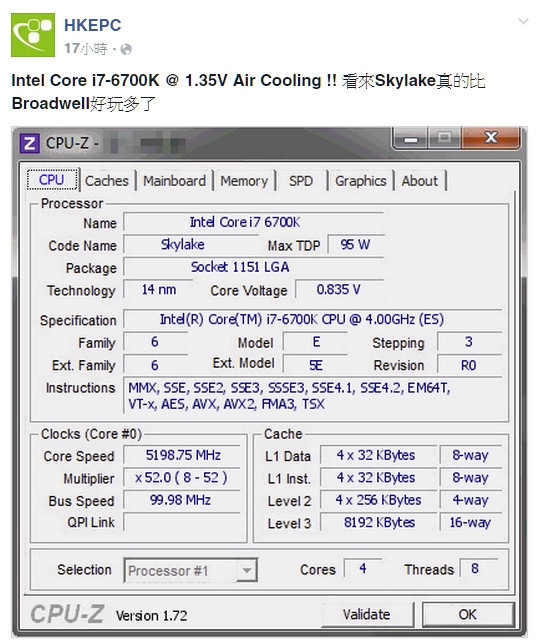Viewport: 539px width, 643px height.
Task: Close the CPU-Z window
Action: [x=491, y=138]
